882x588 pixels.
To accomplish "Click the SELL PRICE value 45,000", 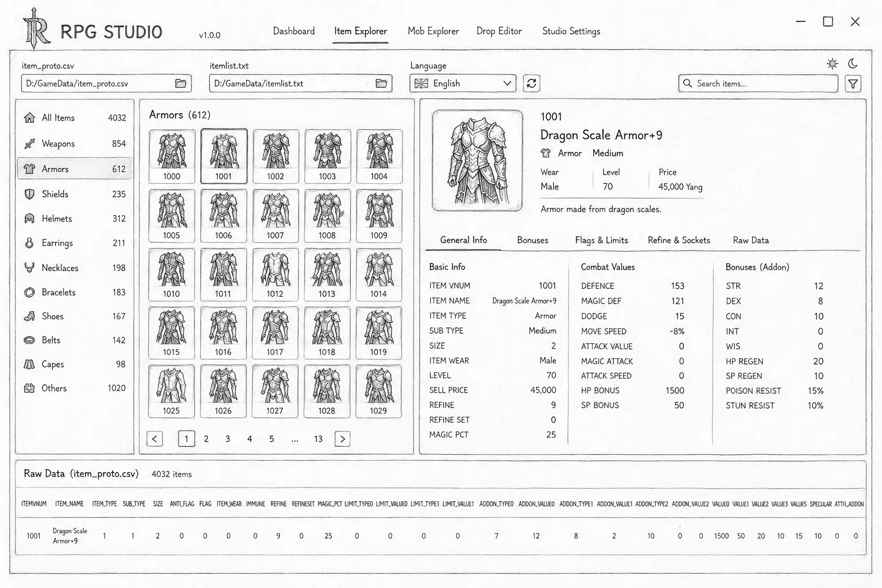I will 543,390.
